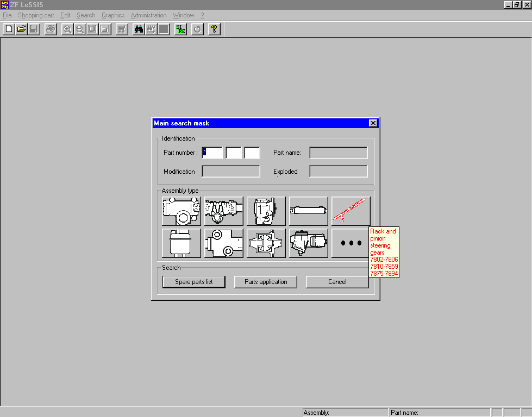Click the New document toolbar icon
Viewport: 532px width, 417px height.
pos(9,29)
